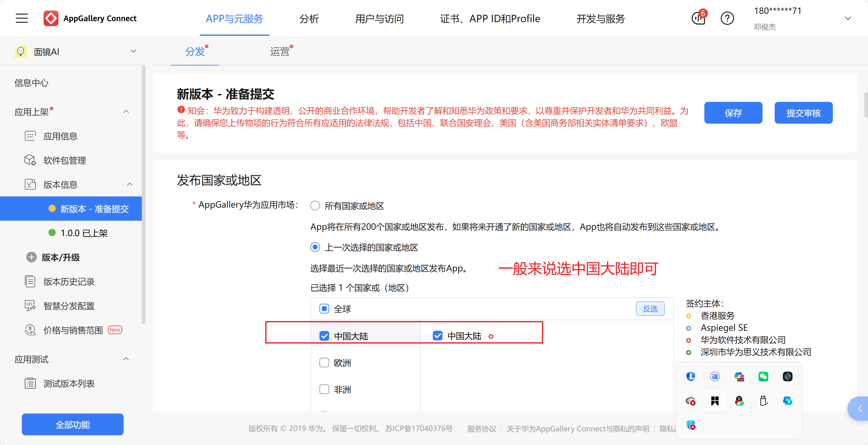Click the plus icon for 版本/升级
868x445 pixels.
click(31, 257)
